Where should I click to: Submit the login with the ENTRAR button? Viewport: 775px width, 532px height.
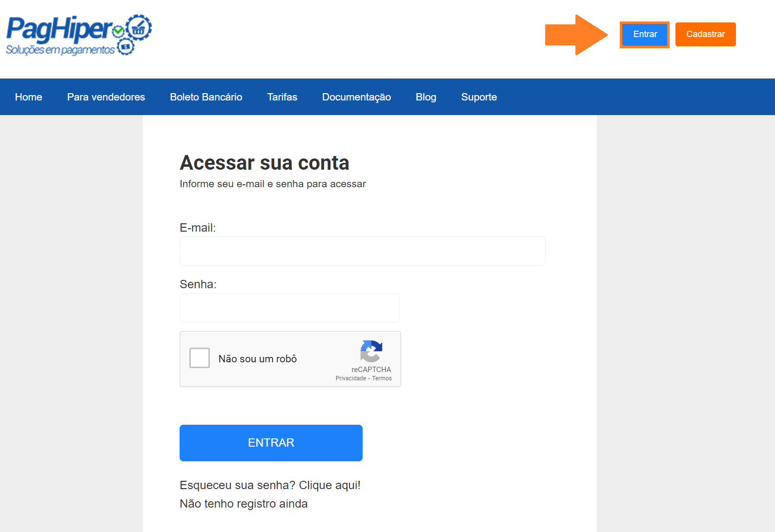(x=271, y=443)
